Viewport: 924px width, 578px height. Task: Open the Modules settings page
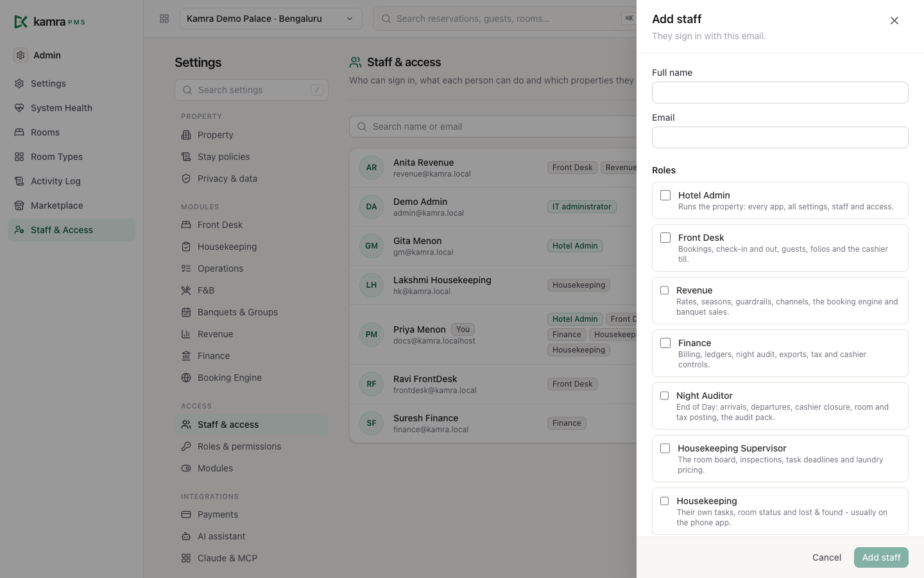[x=252, y=468]
